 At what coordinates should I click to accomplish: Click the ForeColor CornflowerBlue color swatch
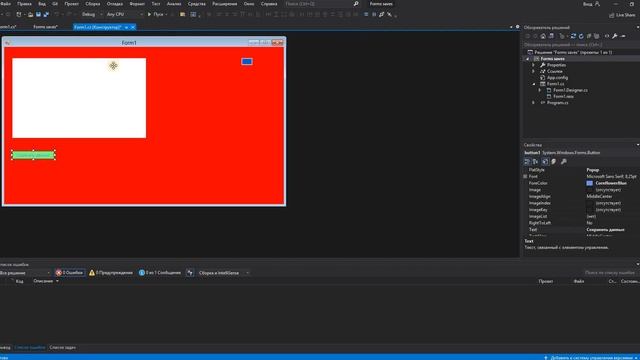590,183
